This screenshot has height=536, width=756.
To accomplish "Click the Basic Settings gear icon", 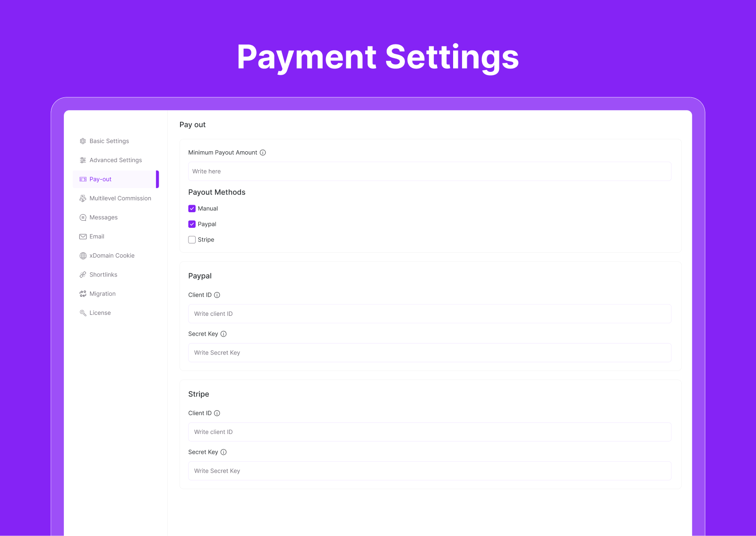I will point(83,141).
